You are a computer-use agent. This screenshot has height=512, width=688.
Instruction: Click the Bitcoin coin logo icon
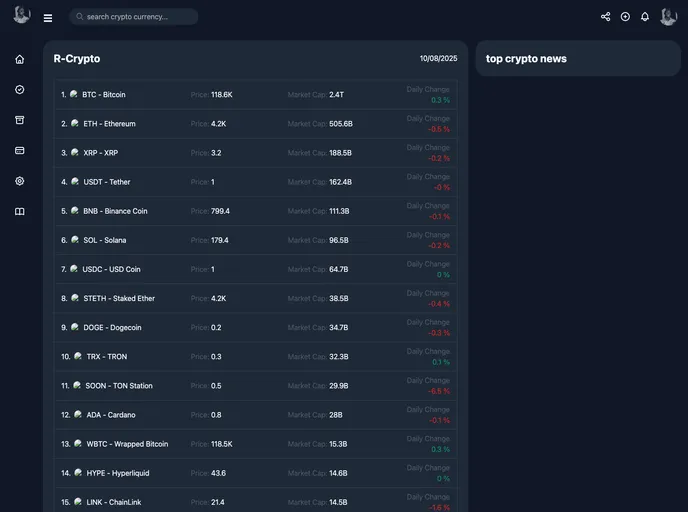[74, 94]
